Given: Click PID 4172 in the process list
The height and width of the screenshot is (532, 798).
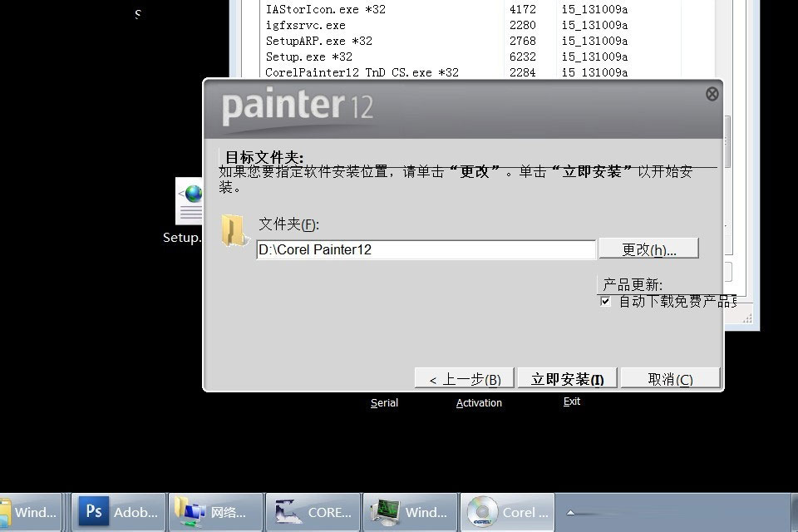Looking at the screenshot, I should coord(523,9).
